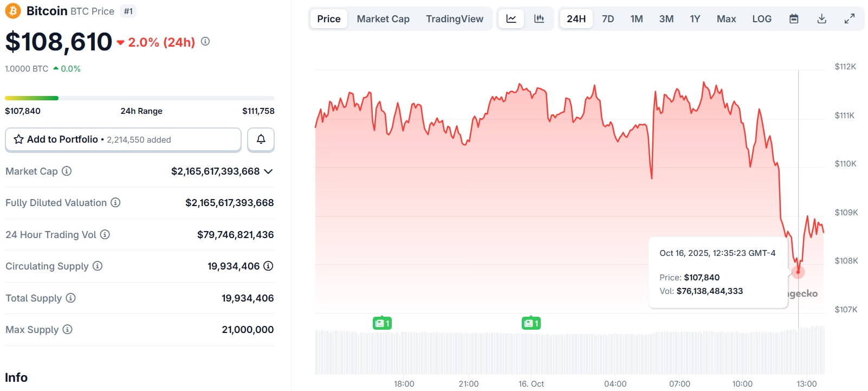Show the 24h price change info
The width and height of the screenshot is (868, 391).
pyautogui.click(x=205, y=41)
